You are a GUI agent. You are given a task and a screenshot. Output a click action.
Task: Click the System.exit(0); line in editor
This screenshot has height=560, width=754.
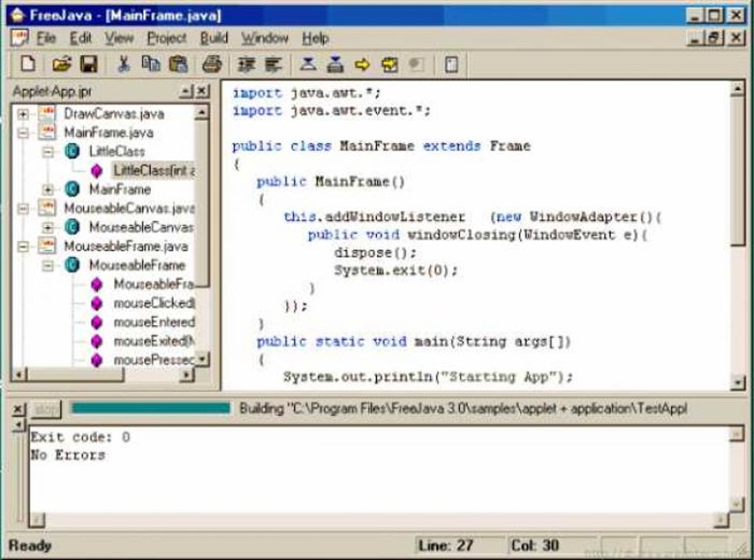(396, 270)
